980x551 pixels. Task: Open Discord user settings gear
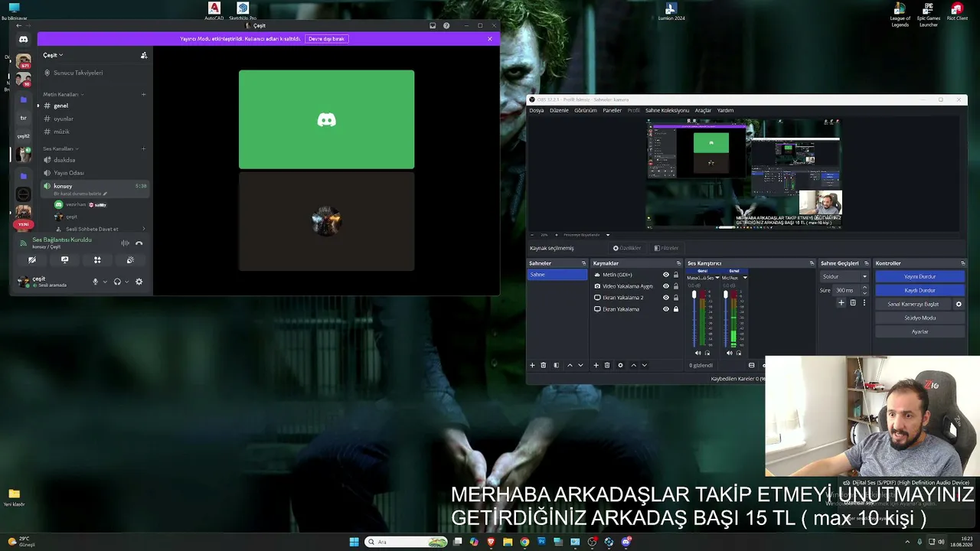[x=139, y=282]
